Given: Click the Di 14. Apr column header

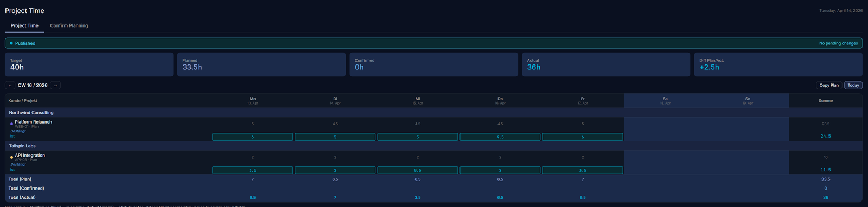Looking at the screenshot, I should [335, 101].
